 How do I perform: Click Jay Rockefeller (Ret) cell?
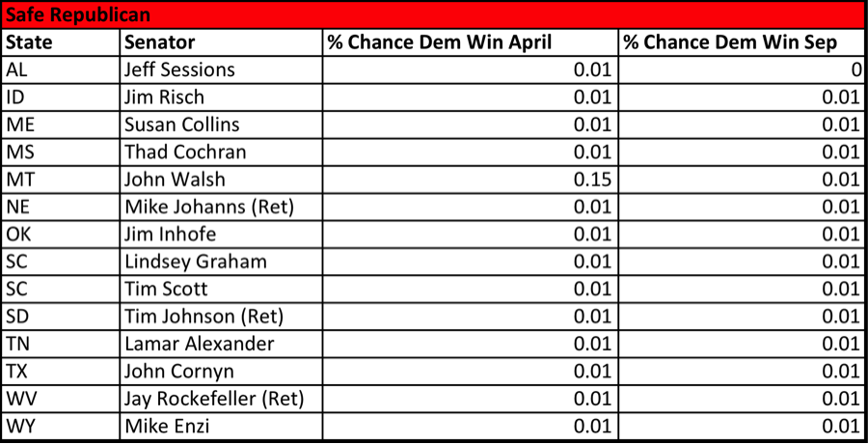click(x=222, y=399)
